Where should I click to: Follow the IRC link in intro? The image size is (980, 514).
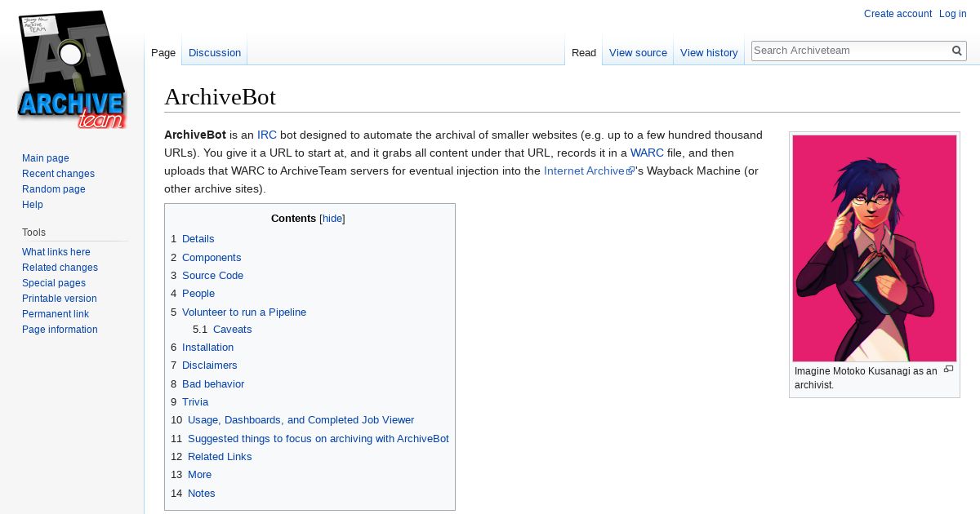pyautogui.click(x=267, y=135)
